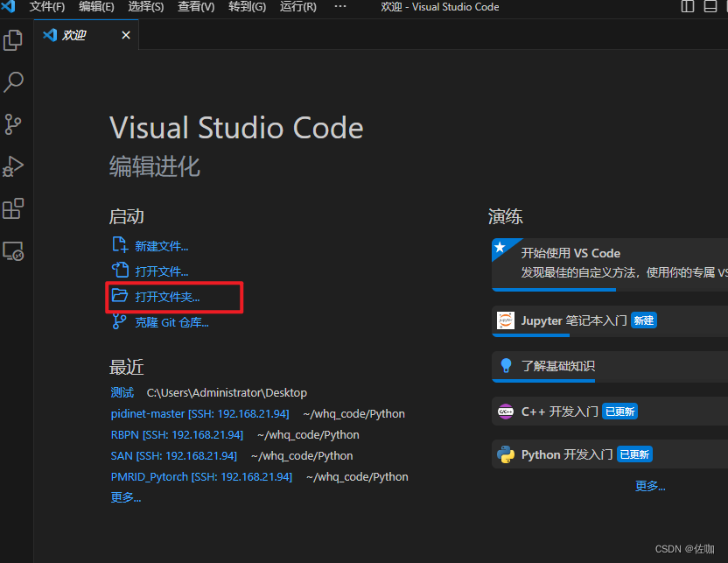The image size is (728, 563).
Task: Click path ~/whq_code/Python beside pidinet-master
Action: click(353, 414)
